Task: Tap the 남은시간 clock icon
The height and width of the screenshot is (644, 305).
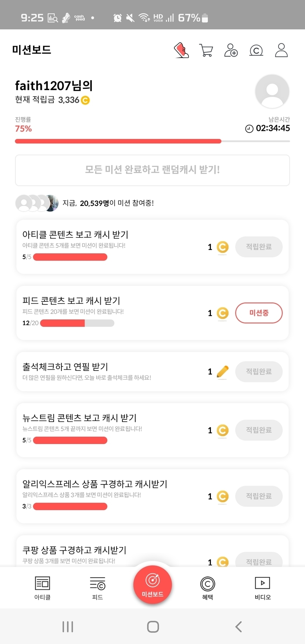Action: click(249, 129)
